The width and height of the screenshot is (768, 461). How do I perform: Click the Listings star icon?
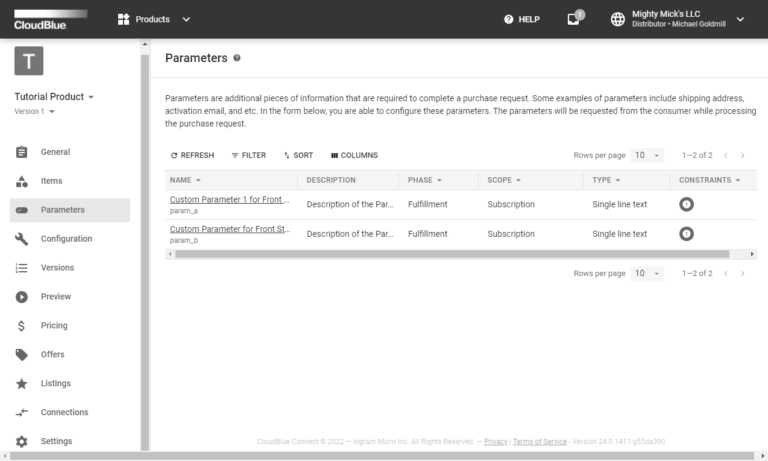click(x=22, y=384)
